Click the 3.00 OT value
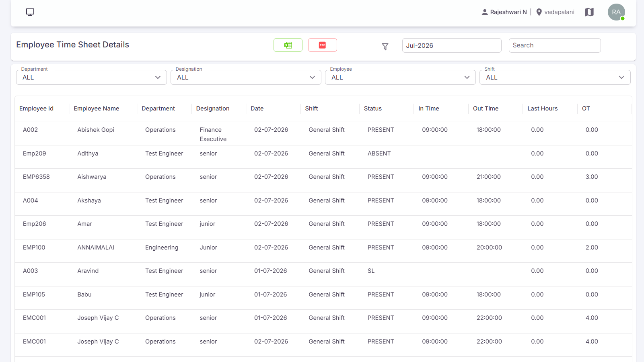 coord(592,177)
